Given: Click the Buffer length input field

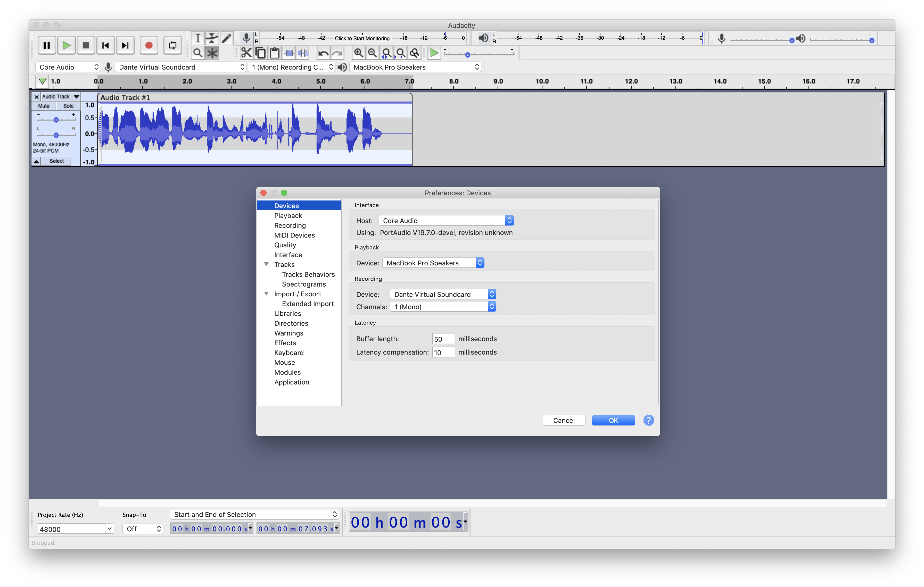Looking at the screenshot, I should [x=443, y=339].
